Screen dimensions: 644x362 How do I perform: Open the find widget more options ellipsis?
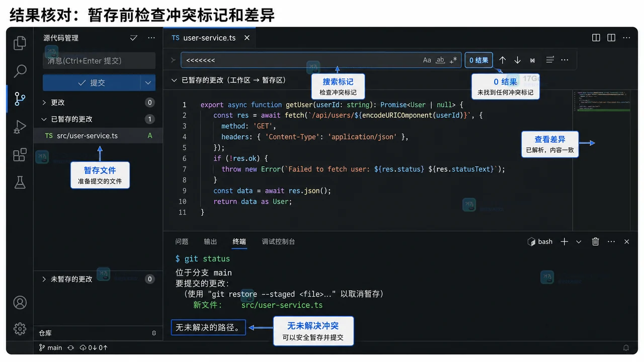[565, 60]
